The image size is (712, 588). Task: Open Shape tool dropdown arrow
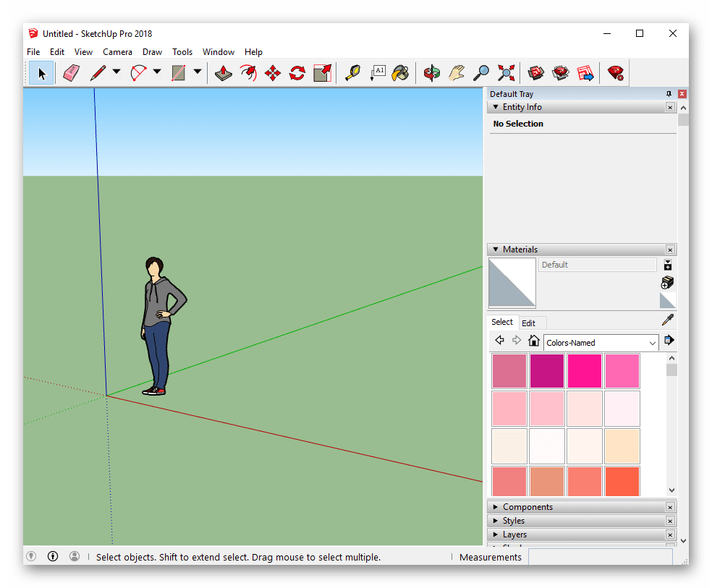198,72
